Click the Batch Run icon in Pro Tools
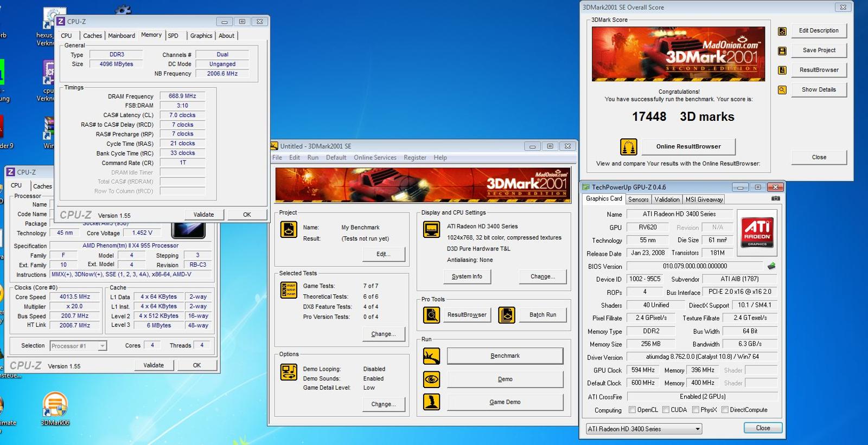Viewport: 868px width, 445px height. (x=507, y=315)
